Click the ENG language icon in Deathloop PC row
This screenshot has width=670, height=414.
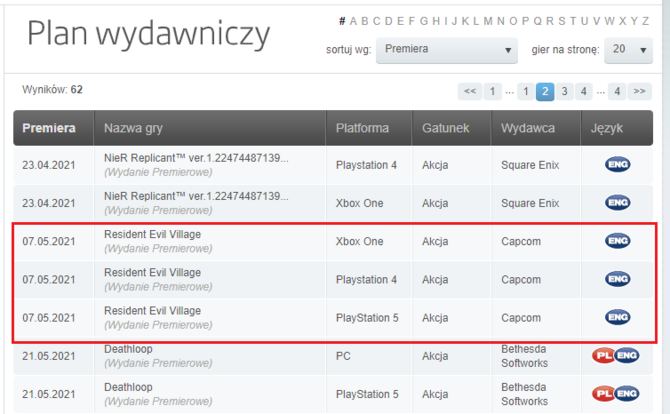(x=627, y=355)
